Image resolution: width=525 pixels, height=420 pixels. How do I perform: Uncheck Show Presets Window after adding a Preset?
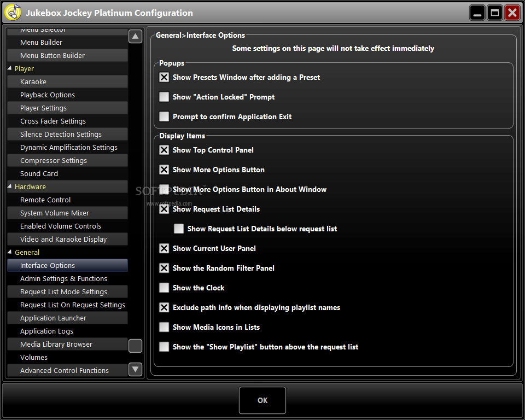[164, 77]
